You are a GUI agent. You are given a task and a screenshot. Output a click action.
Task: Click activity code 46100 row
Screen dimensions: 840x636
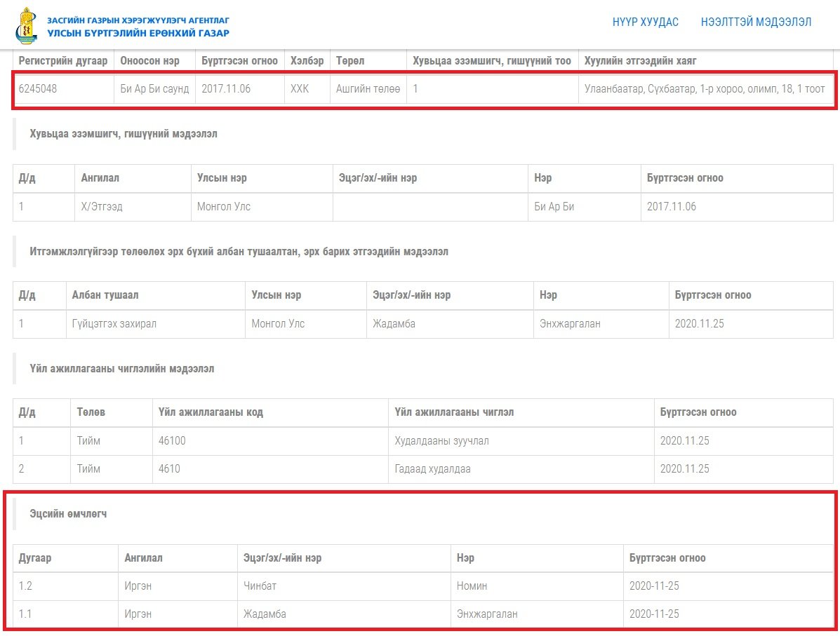[423, 441]
